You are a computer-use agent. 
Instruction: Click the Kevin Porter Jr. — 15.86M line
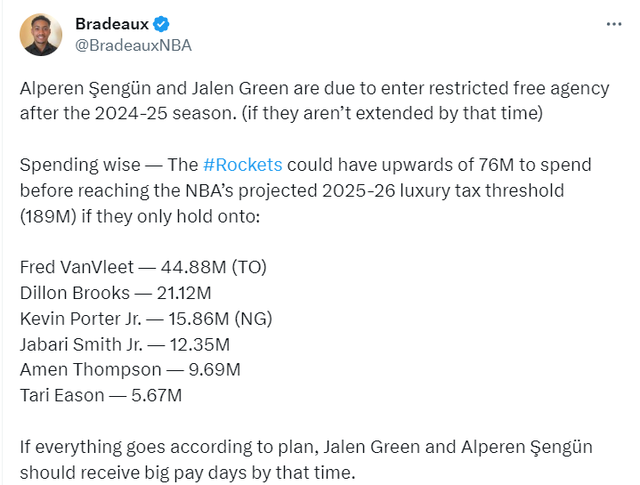click(x=146, y=319)
